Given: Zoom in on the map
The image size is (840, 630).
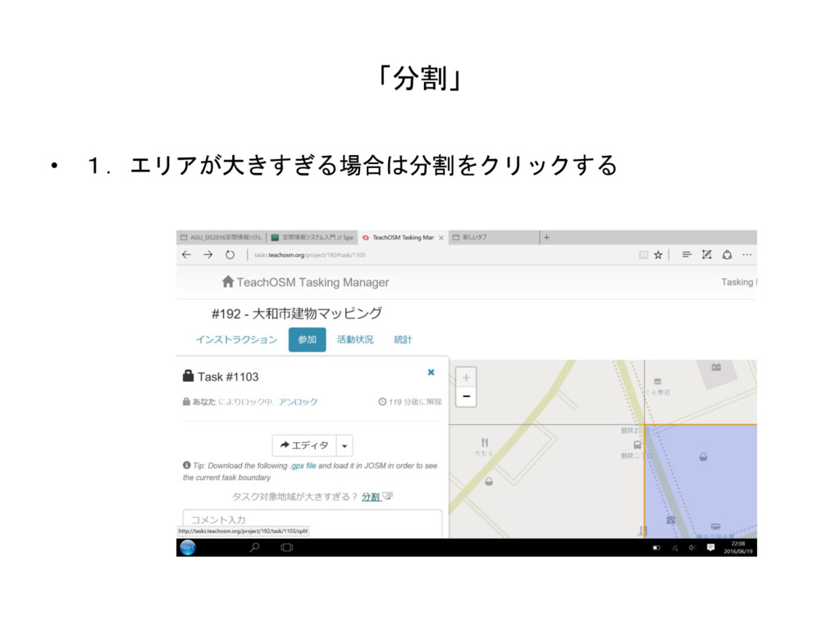Looking at the screenshot, I should tap(466, 377).
